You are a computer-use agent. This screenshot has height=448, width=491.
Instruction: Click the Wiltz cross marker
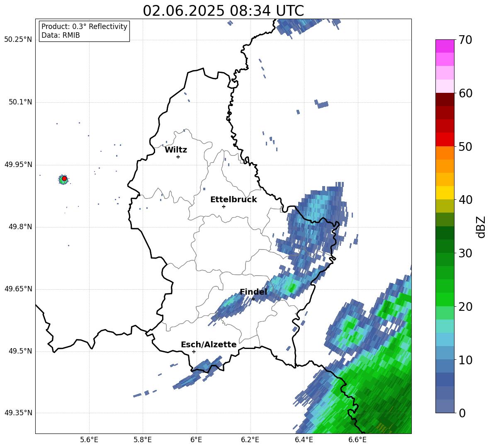[x=178, y=157]
